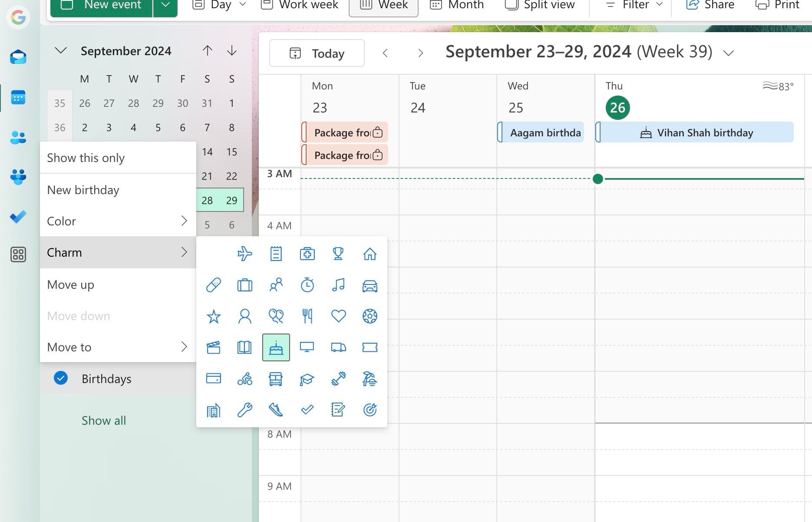The width and height of the screenshot is (812, 522).
Task: Choose the target goal charm
Action: (370, 410)
